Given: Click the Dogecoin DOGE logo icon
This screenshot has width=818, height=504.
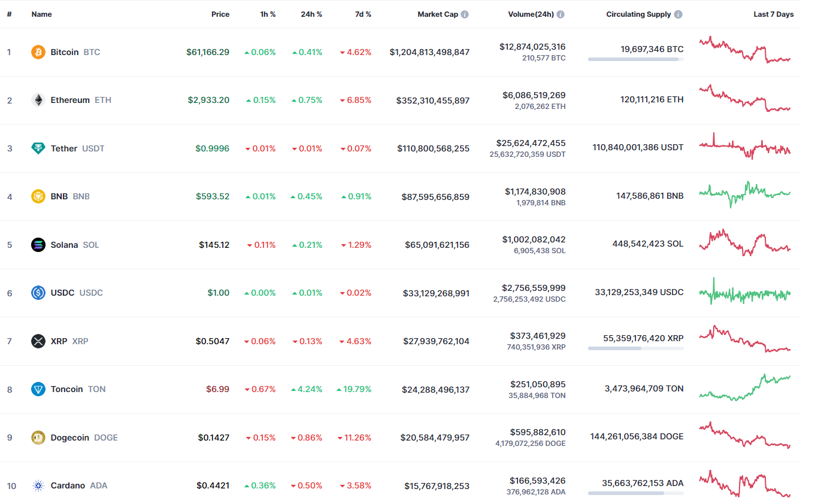Looking at the screenshot, I should (x=38, y=437).
